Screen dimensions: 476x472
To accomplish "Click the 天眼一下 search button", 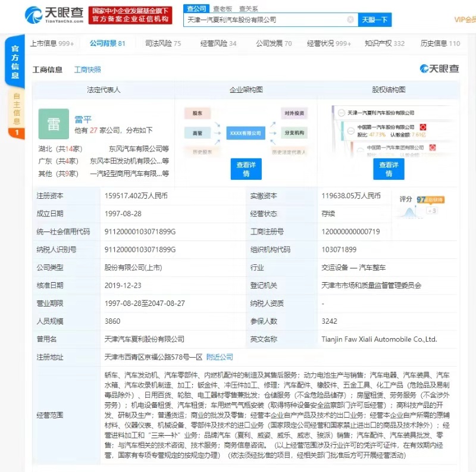I will coord(374,18).
